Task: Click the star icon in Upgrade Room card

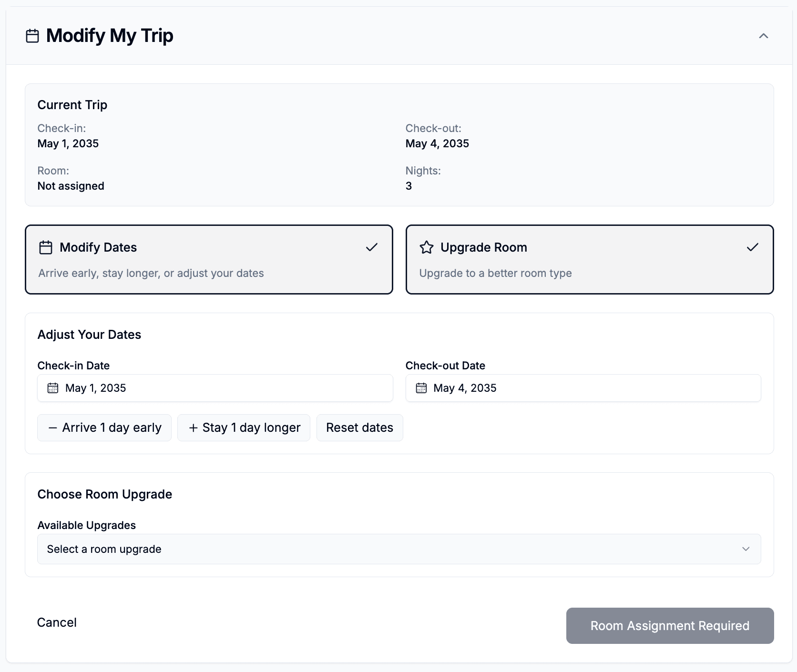Action: [426, 247]
